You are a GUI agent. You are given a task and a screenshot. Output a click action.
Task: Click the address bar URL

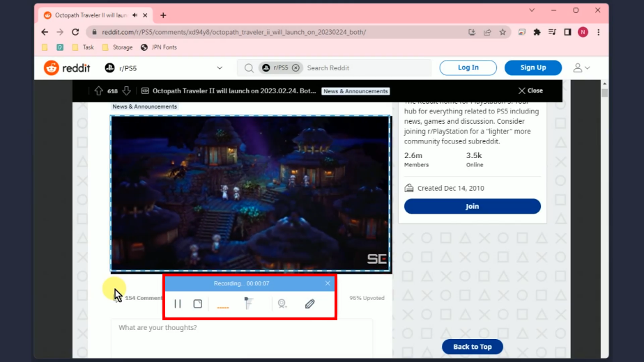coord(233,32)
